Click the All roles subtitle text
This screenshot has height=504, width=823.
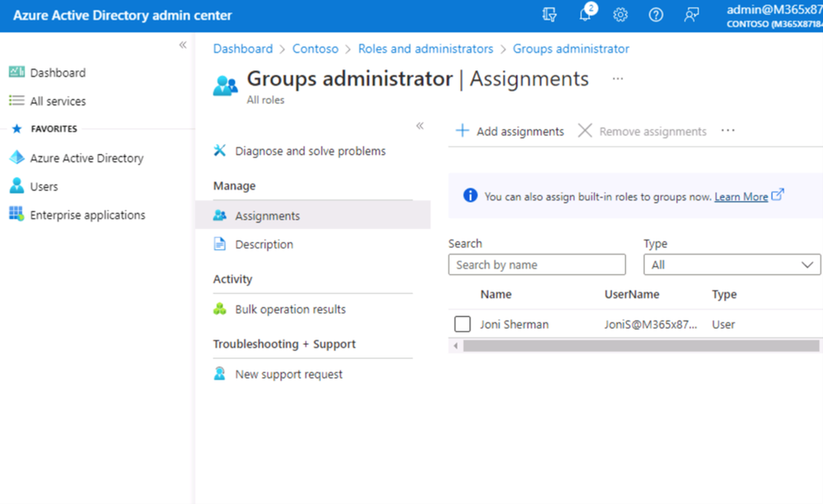(x=265, y=100)
